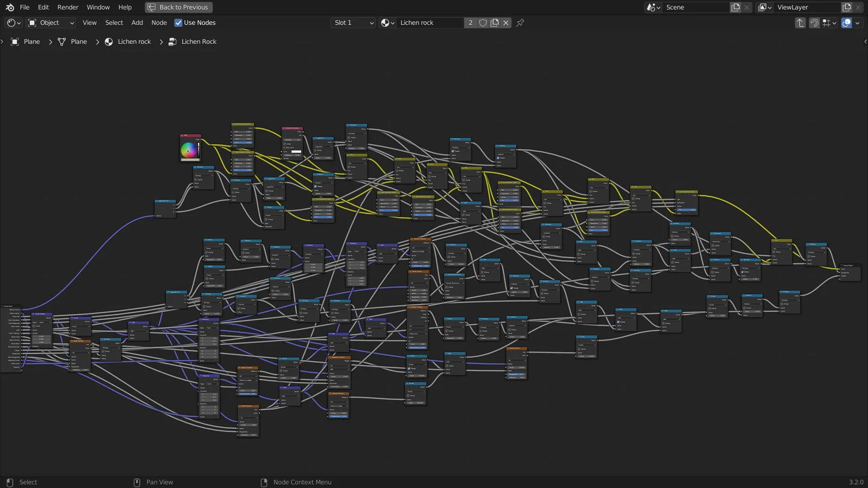
Task: Toggle the fake user shield for the material
Action: pyautogui.click(x=483, y=22)
